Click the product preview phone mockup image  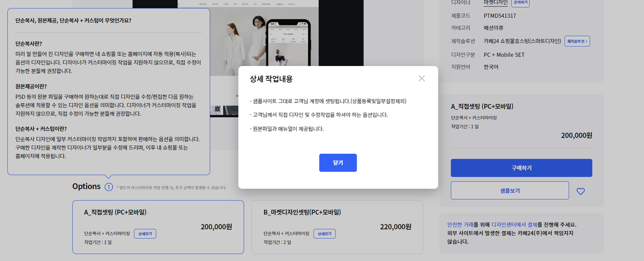point(288,42)
